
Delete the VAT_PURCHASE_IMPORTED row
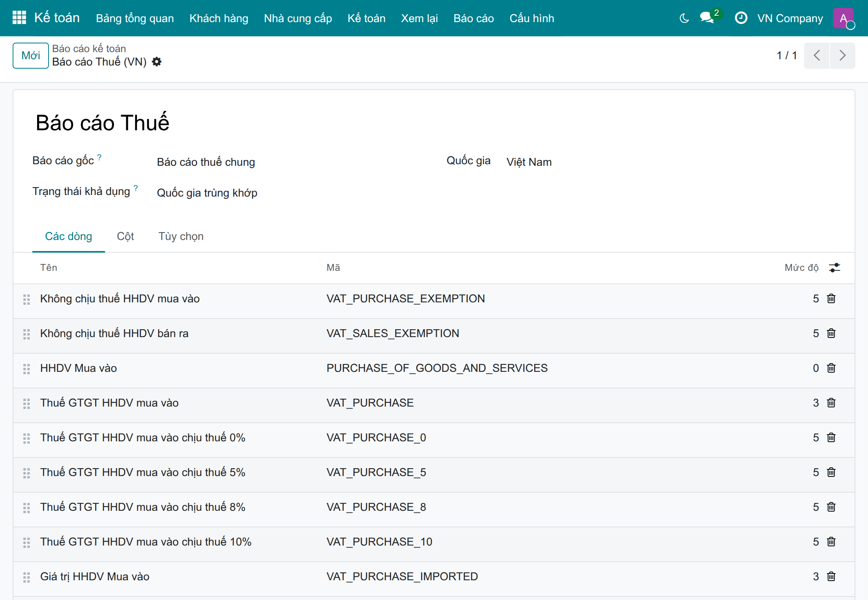tap(831, 577)
